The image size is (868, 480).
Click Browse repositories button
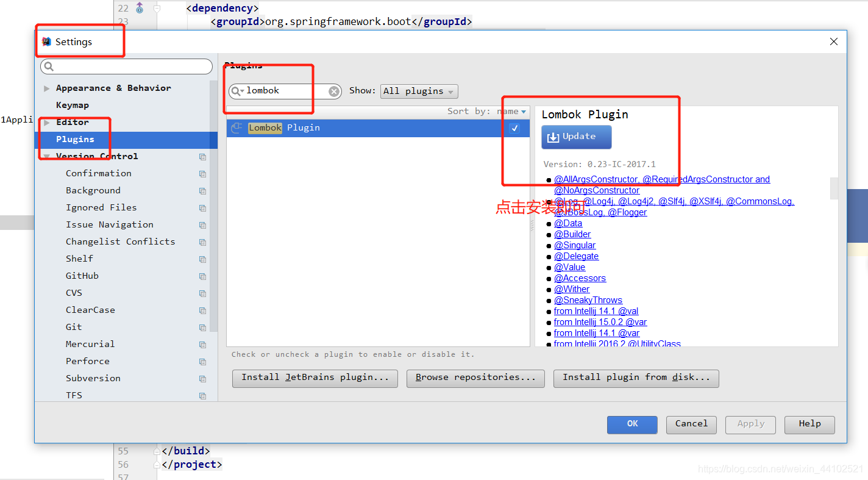click(475, 378)
